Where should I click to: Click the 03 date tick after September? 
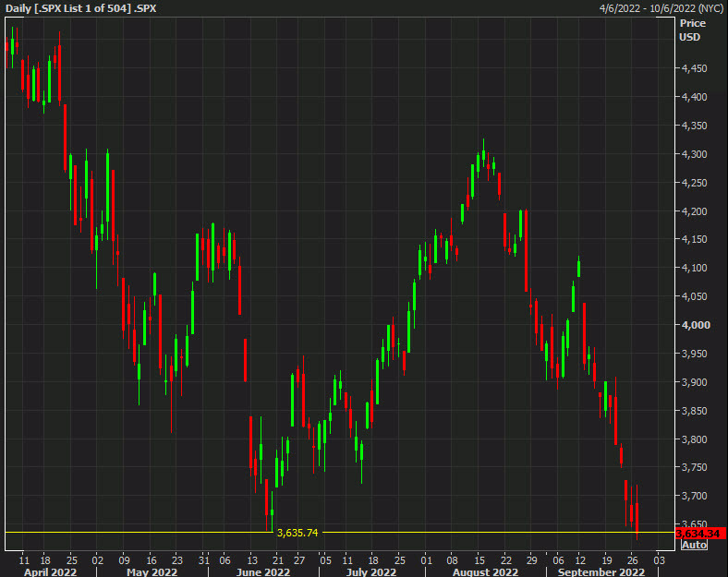coord(660,560)
